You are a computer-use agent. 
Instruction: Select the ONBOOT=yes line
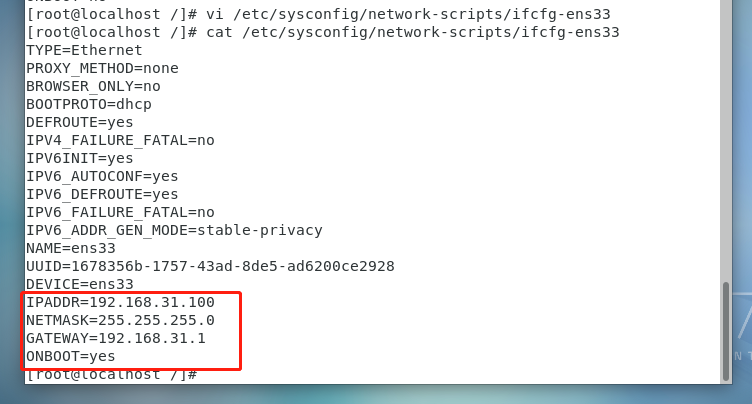[70, 356]
